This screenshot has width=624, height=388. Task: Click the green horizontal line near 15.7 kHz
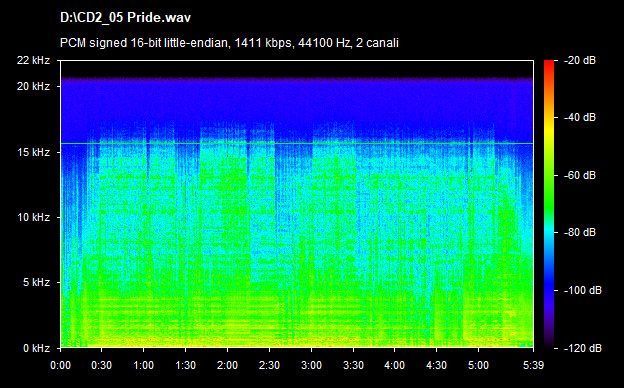click(x=297, y=143)
